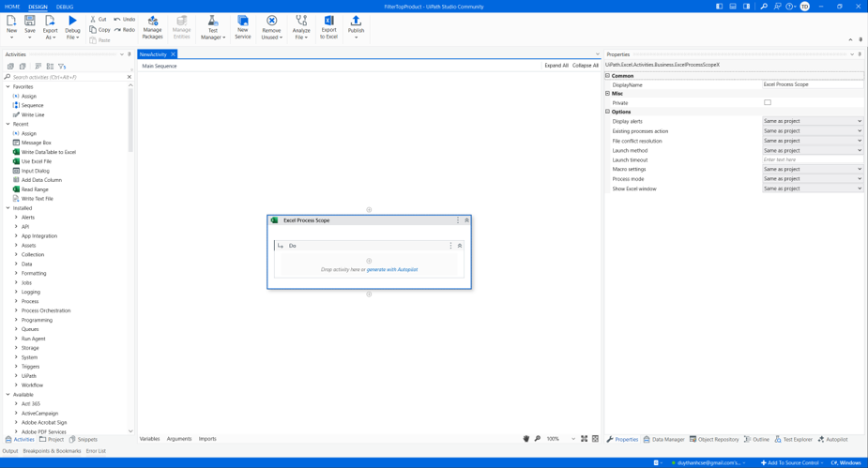The height and width of the screenshot is (468, 868).
Task: Collapse the Favorites section
Action: 8,87
